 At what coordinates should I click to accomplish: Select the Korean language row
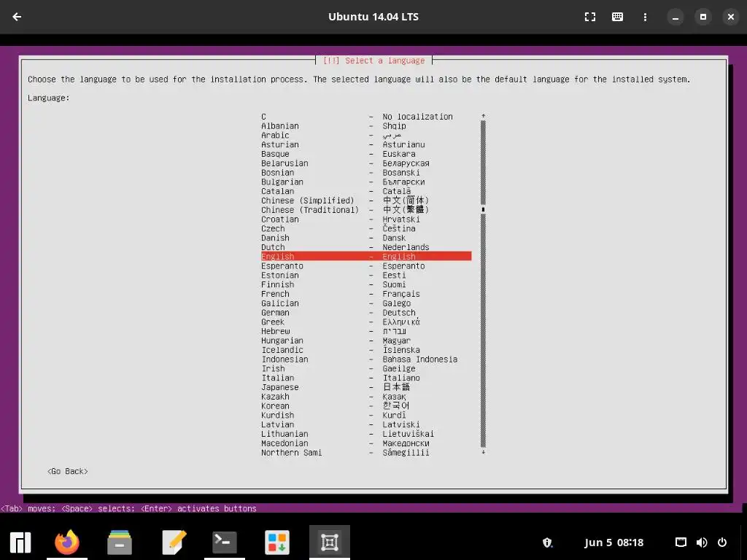(366, 405)
